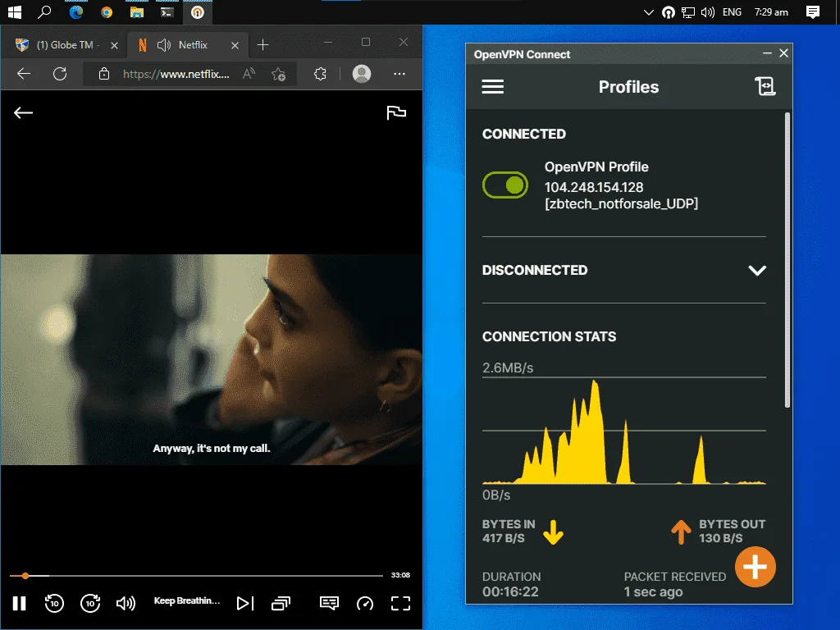This screenshot has width=840, height=630.
Task: Click the BYTES OUT up arrow icon
Action: [x=681, y=532]
